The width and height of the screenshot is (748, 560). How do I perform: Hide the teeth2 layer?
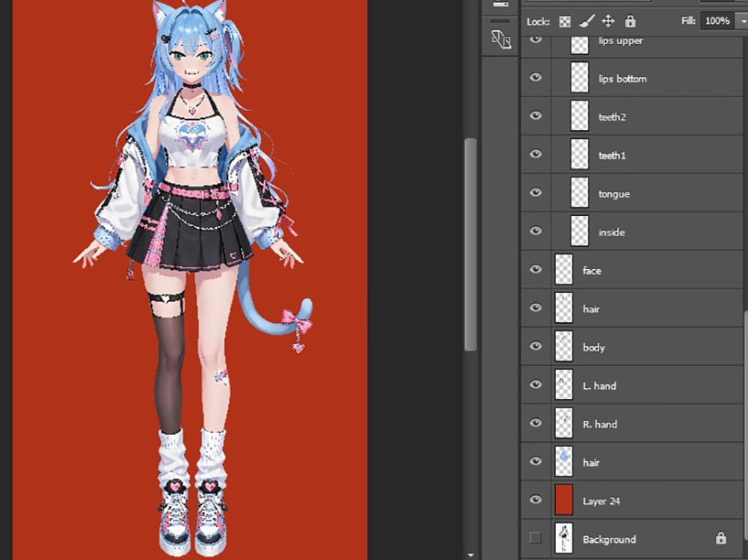pos(536,115)
